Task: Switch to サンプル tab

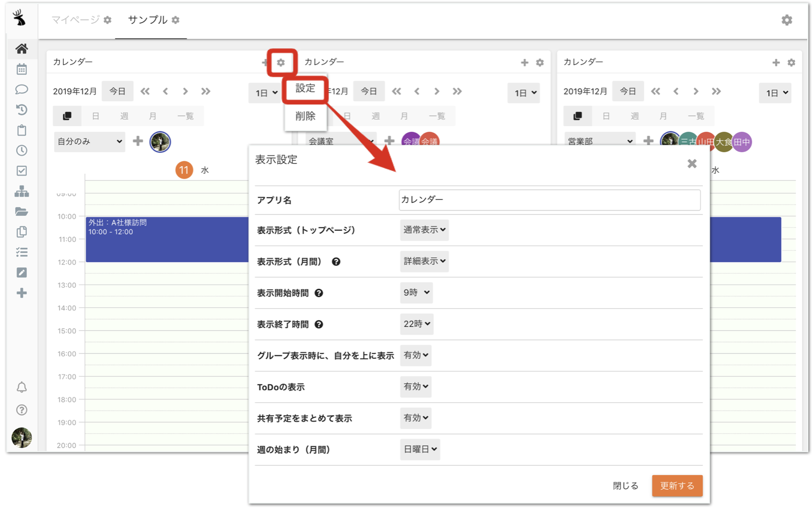Action: [147, 20]
